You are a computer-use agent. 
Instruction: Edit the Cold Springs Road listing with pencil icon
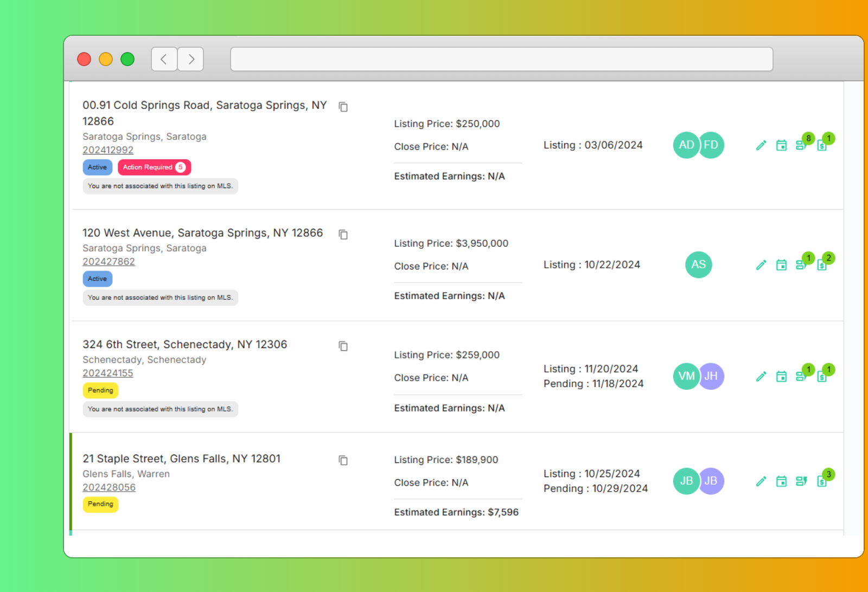point(761,145)
